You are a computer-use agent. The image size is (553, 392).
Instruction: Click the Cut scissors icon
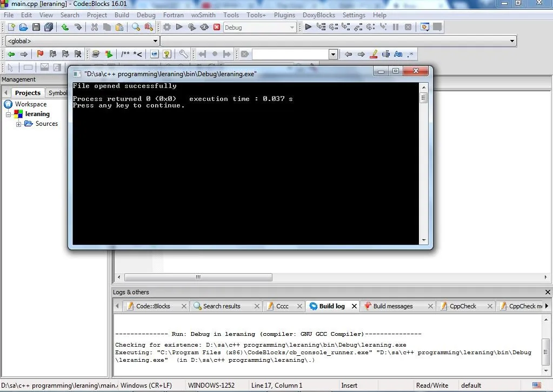94,27
